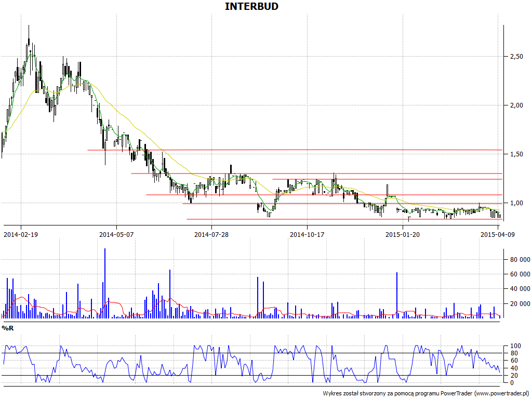Select the 2014-10-17 date label

(307, 234)
